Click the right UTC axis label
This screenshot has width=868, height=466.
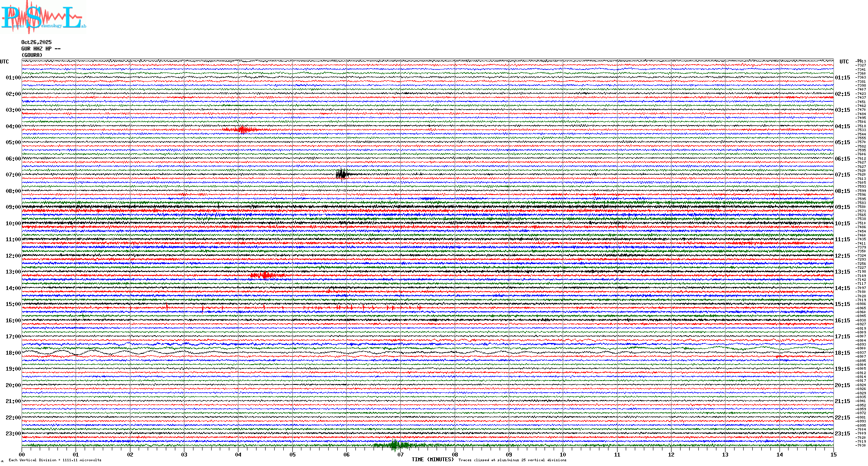(x=844, y=62)
